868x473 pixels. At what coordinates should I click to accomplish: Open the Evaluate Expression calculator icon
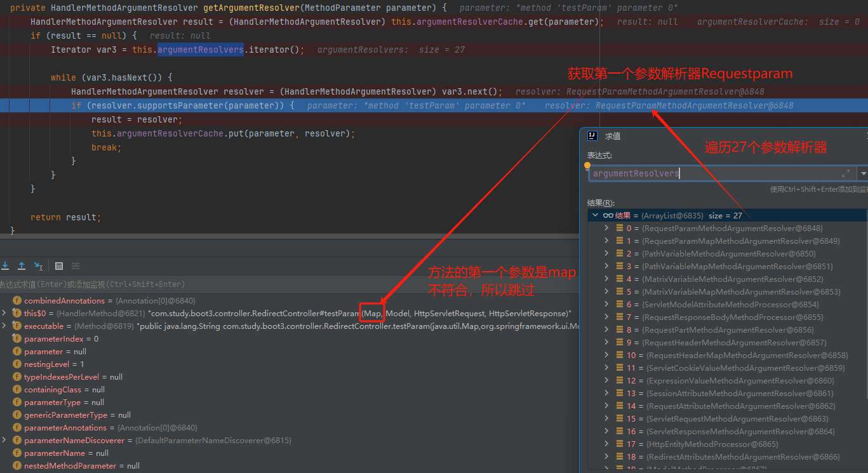point(59,266)
